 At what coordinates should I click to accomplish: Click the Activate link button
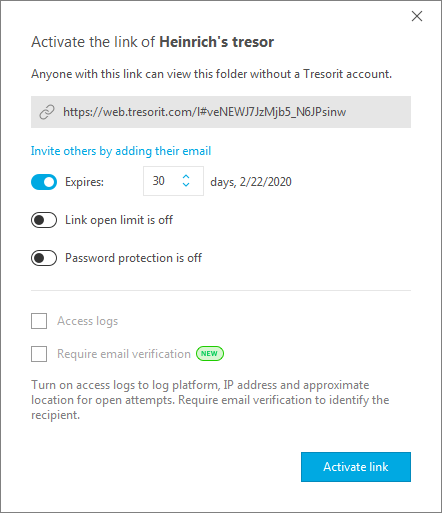click(356, 467)
